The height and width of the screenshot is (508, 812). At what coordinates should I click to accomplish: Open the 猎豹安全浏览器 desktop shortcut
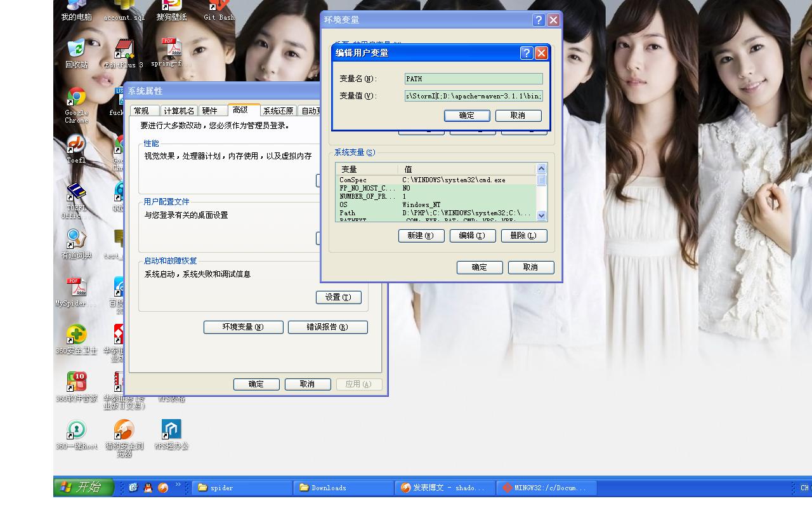click(124, 430)
